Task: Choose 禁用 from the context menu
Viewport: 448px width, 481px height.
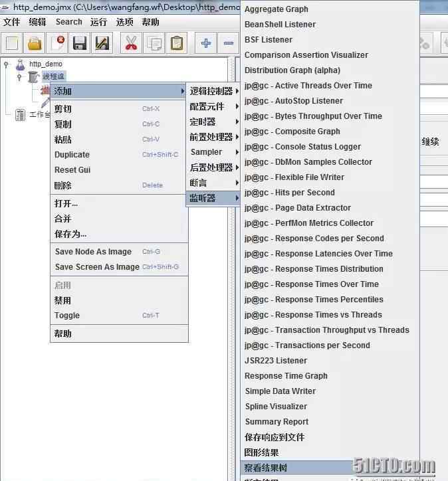Action: (119, 300)
